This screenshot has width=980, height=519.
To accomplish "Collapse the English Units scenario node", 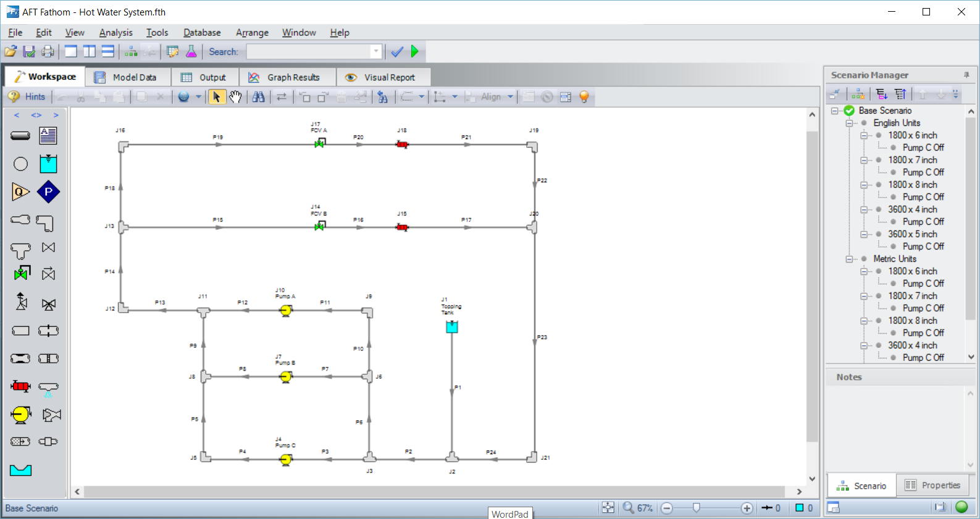I will (x=850, y=123).
